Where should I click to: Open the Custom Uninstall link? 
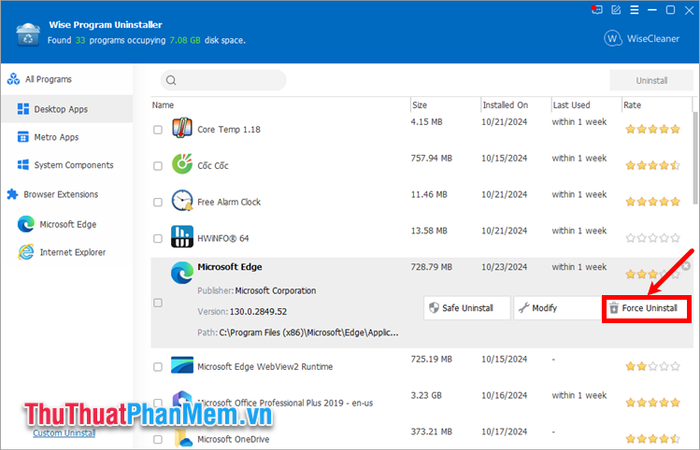(64, 433)
